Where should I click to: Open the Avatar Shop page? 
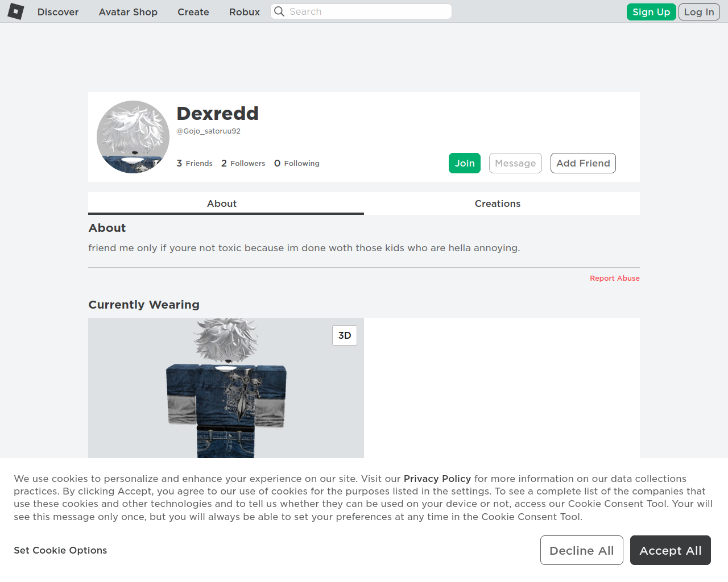coord(128,12)
